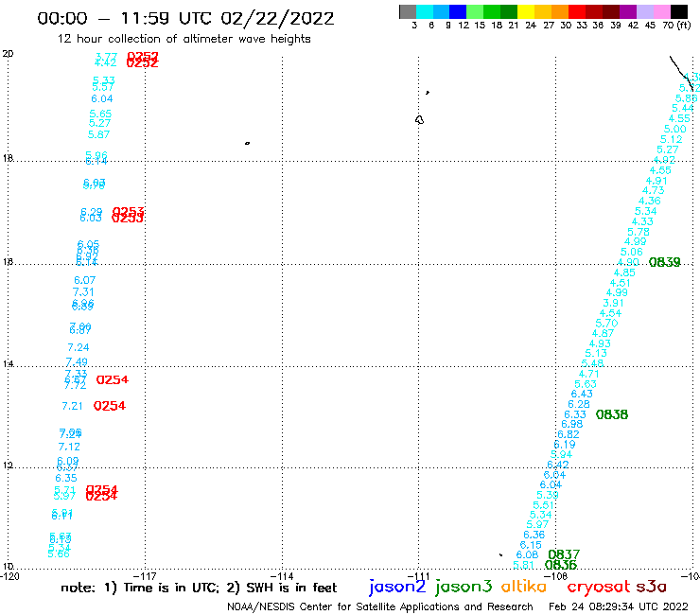This screenshot has width=700, height=615.
Task: Click the "NOAA/NESDIS Center for Satellite Applications and Research" credit
Action: (380, 606)
